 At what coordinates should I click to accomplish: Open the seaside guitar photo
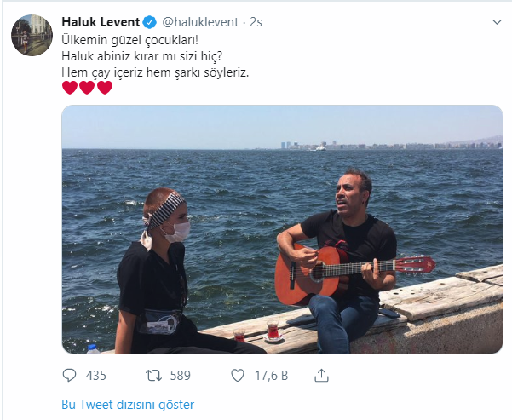[x=282, y=228]
